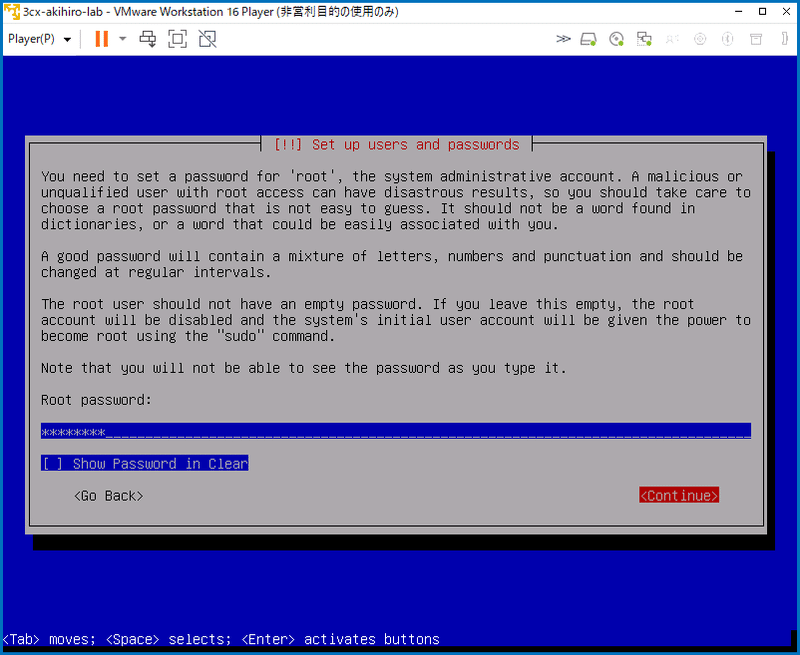Maximize the VMware Player window
800x655 pixels.
[x=763, y=12]
